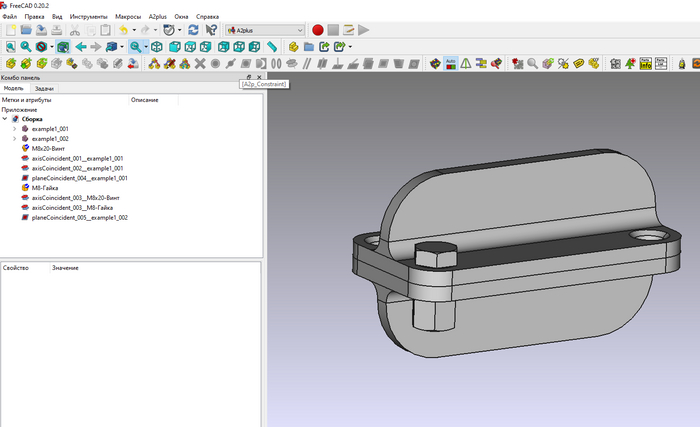Click the teal back navigation arrow

81,47
